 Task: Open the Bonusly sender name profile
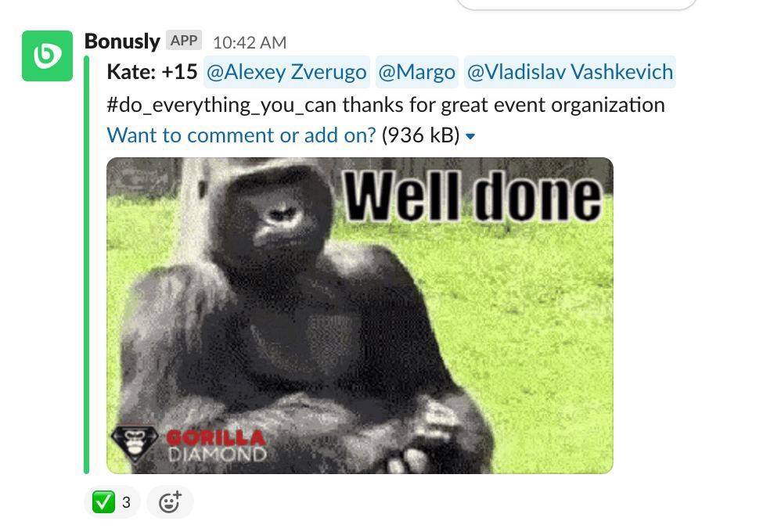point(122,41)
